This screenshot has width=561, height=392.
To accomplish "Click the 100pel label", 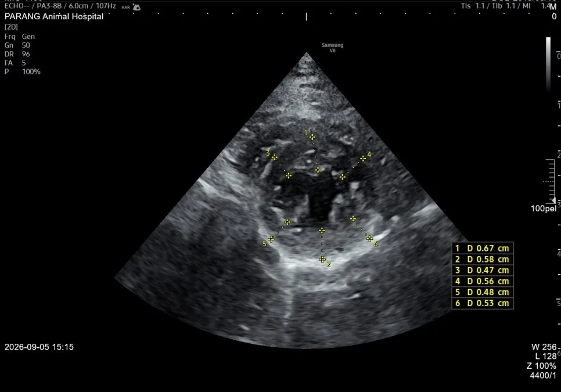I will [544, 208].
